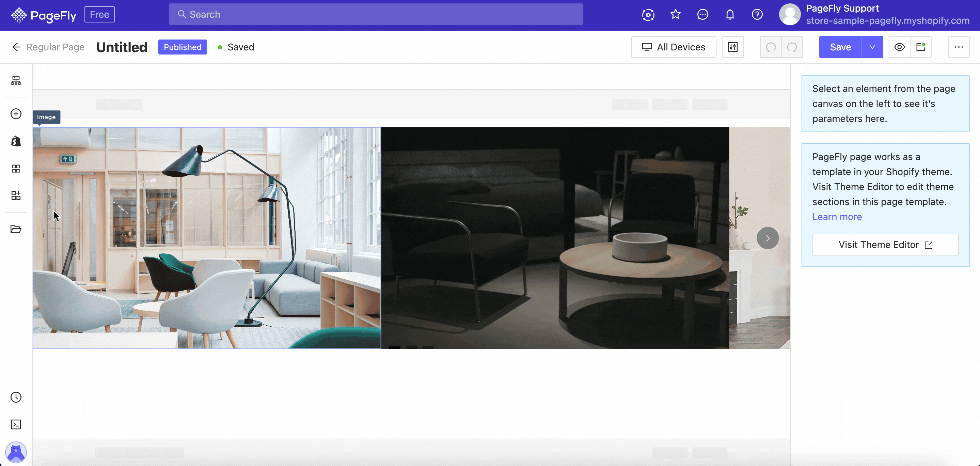Edit the Untitled page title
The width and height of the screenshot is (980, 466).
tap(122, 47)
